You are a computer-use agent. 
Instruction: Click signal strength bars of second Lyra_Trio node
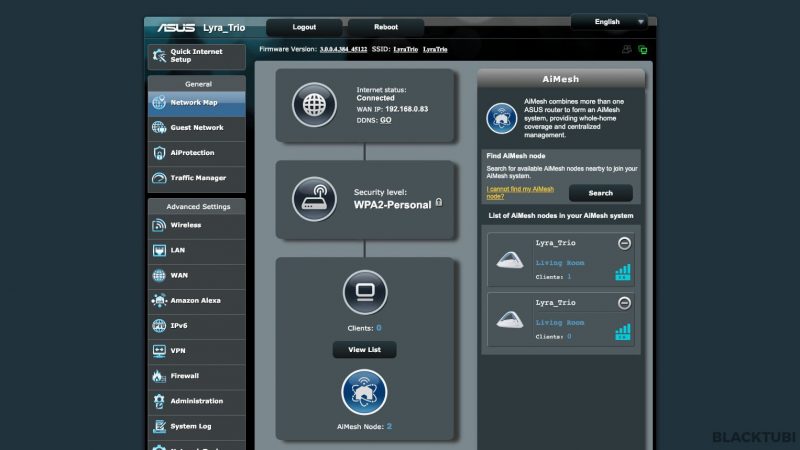point(623,332)
